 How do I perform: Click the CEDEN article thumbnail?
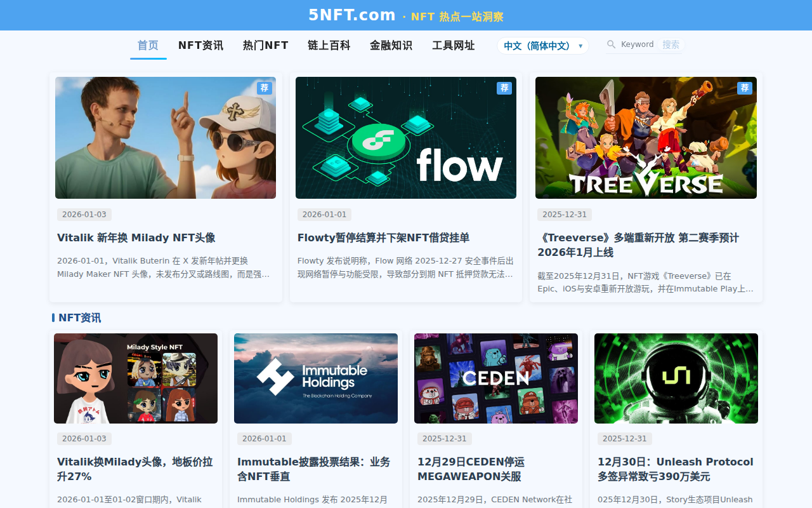pyautogui.click(x=495, y=378)
